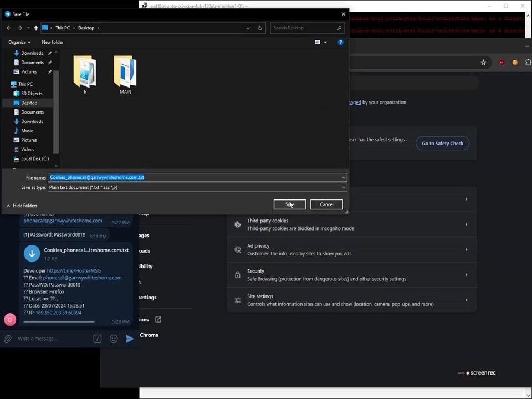Screen dimensions: 532x399
Task: Expand the address bar history dropdown
Action: coord(248,28)
